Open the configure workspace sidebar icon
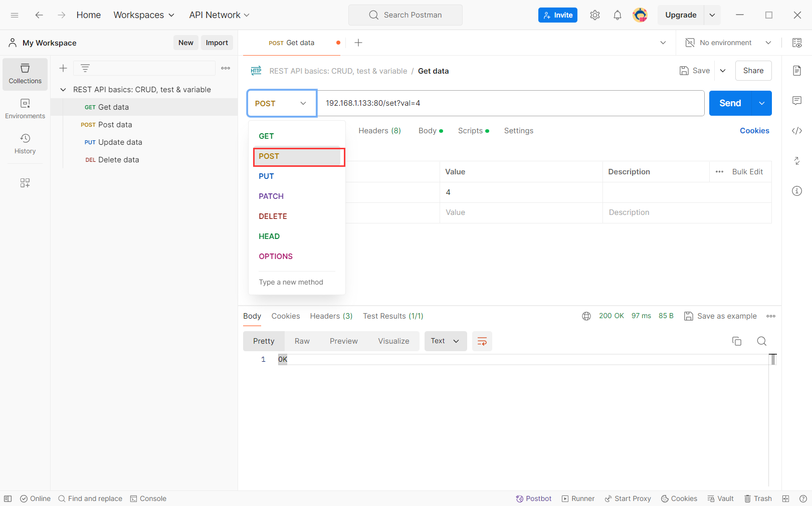This screenshot has width=812, height=506. pos(25,183)
